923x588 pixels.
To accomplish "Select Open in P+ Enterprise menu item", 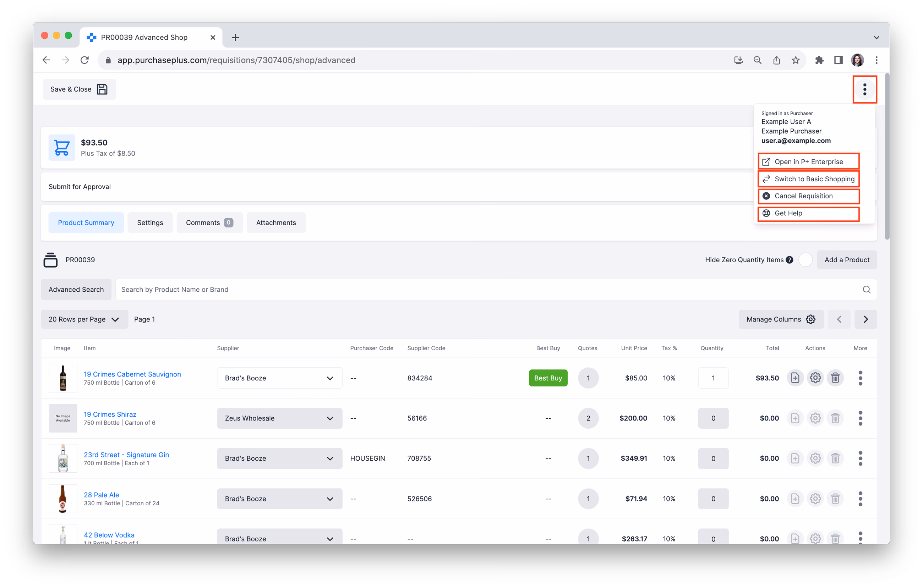I will pos(808,162).
